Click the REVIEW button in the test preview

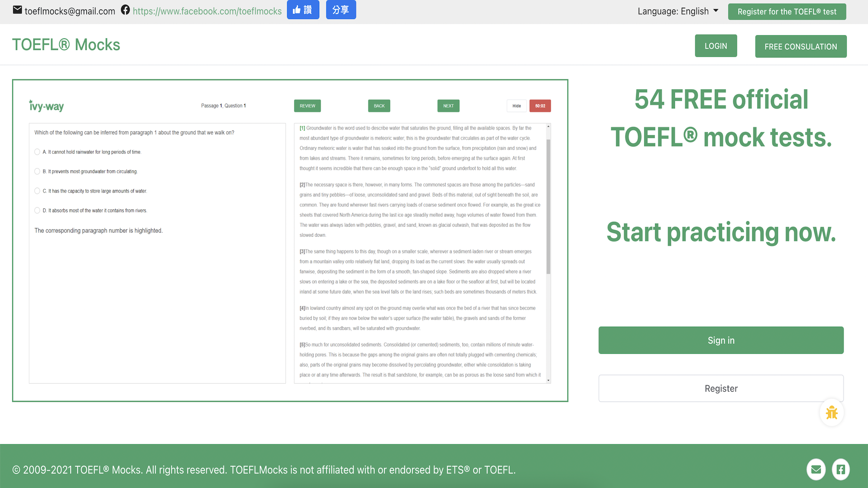tap(307, 106)
